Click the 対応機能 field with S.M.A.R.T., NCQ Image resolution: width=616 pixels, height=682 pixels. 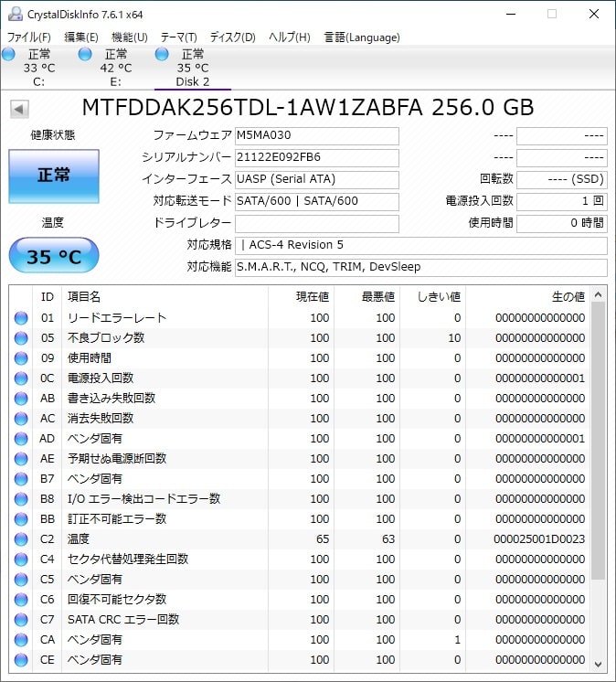421,267
